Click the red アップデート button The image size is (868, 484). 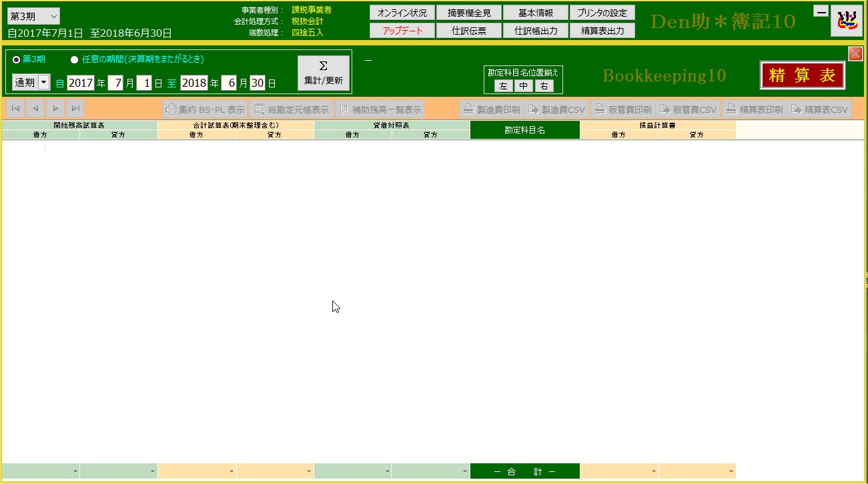point(402,30)
